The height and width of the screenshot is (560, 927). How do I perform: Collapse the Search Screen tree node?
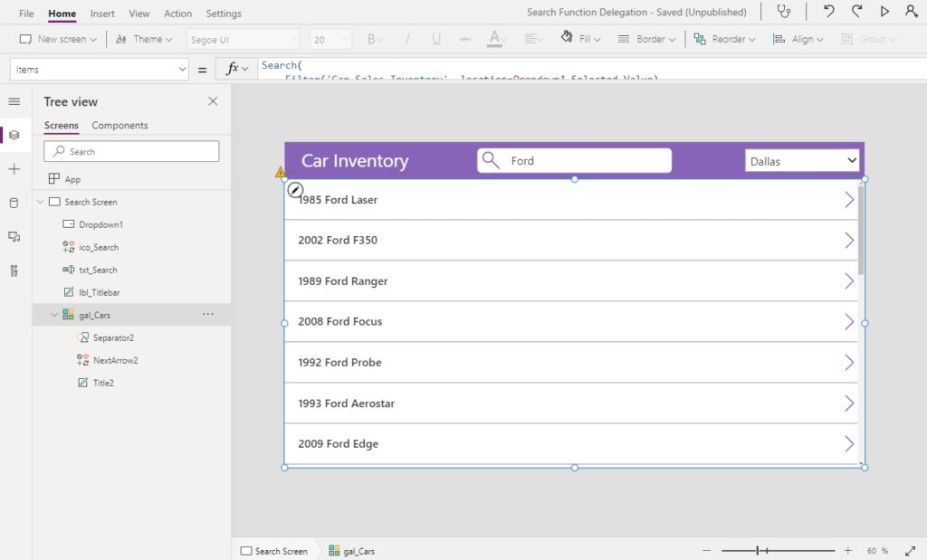(40, 202)
